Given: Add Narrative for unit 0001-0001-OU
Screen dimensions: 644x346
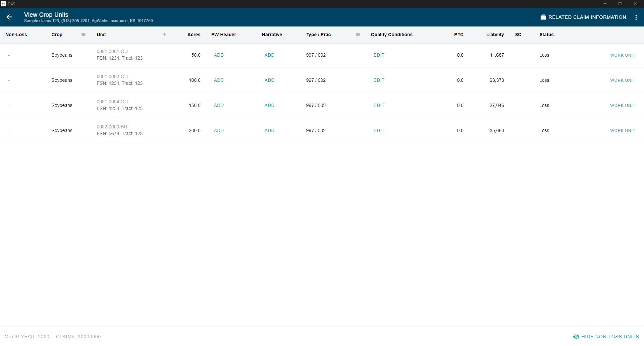Looking at the screenshot, I should tap(269, 55).
